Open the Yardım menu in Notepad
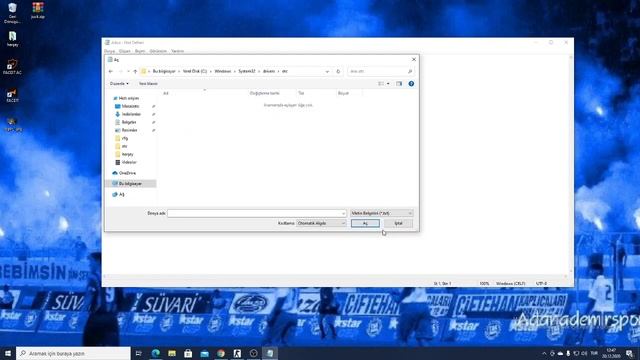 pos(178,51)
